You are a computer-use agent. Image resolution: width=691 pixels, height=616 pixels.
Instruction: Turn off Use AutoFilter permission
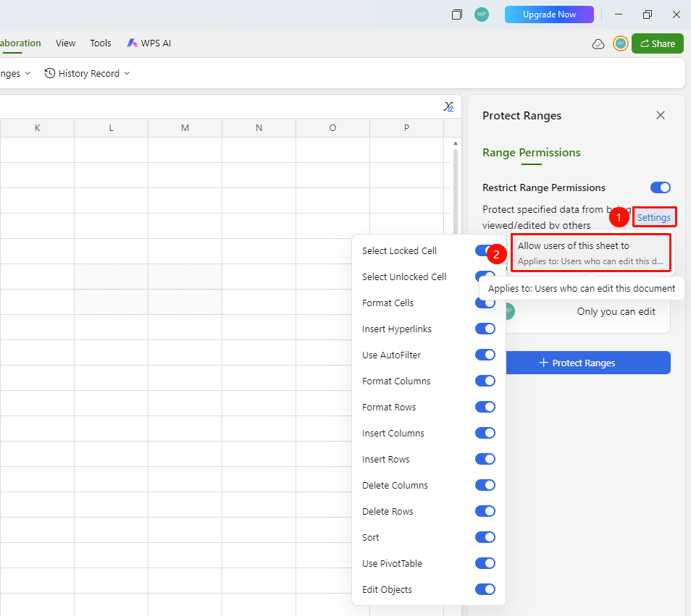pos(485,355)
